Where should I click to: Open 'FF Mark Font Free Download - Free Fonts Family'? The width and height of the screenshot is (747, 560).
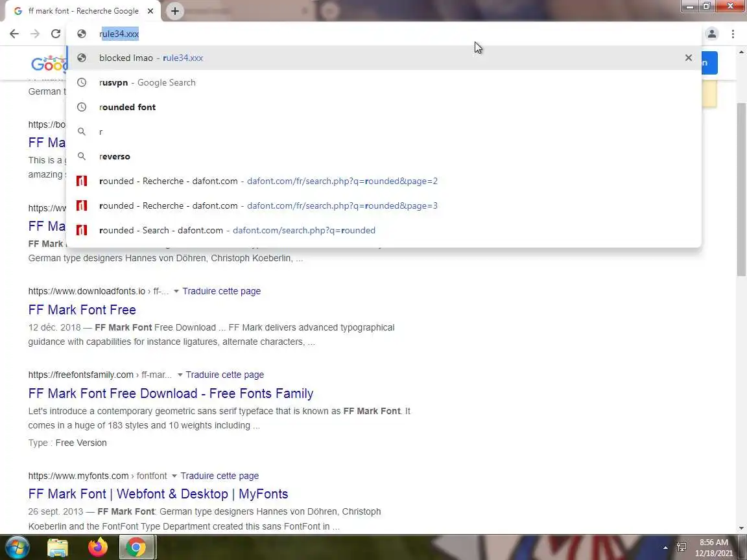pyautogui.click(x=171, y=394)
